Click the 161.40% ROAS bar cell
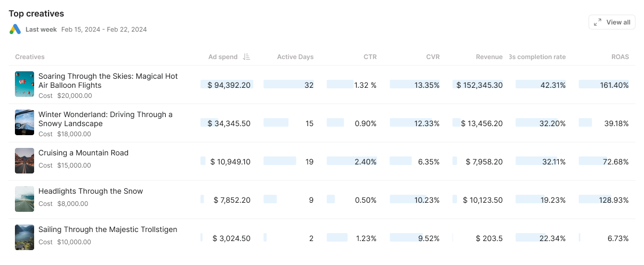This screenshot has width=644, height=265. (604, 85)
